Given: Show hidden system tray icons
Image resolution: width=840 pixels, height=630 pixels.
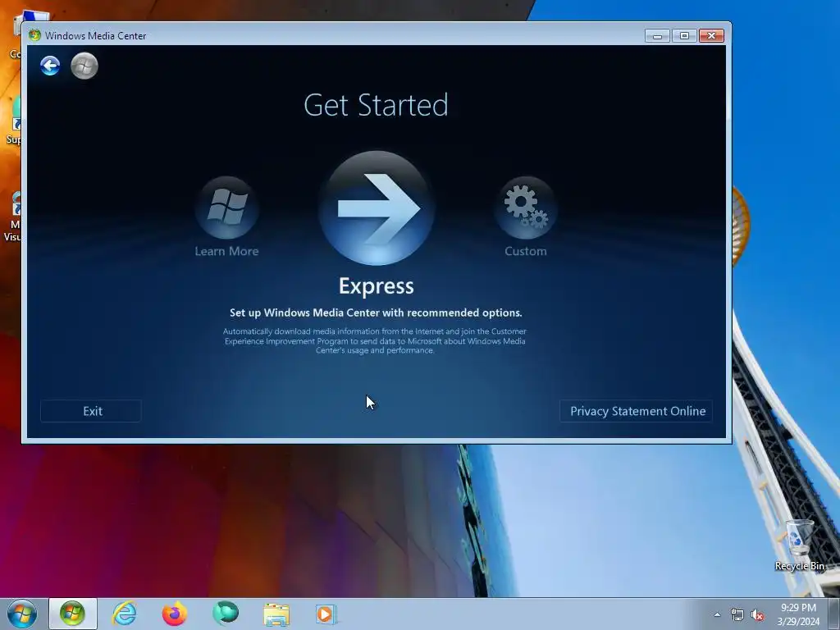Looking at the screenshot, I should coord(717,614).
